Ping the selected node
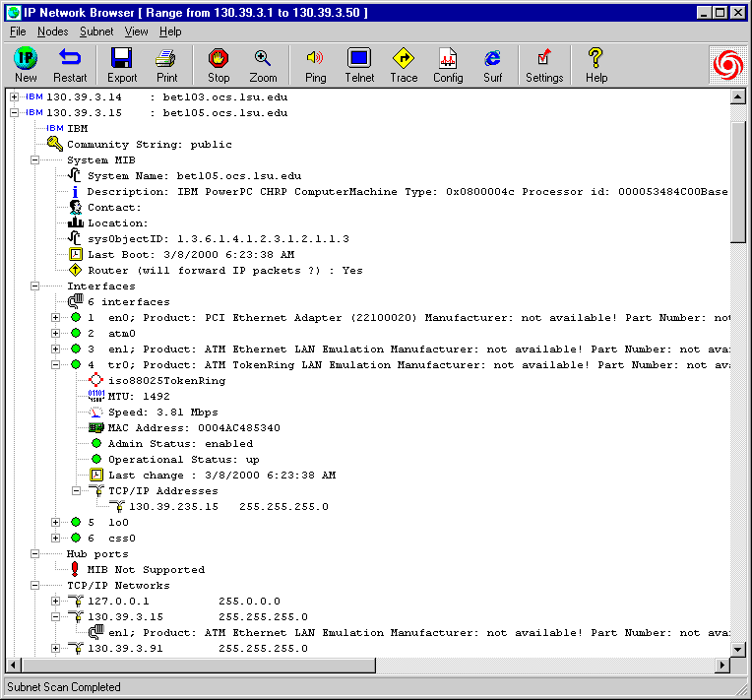Screen dimensions: 752x700 pos(315,65)
